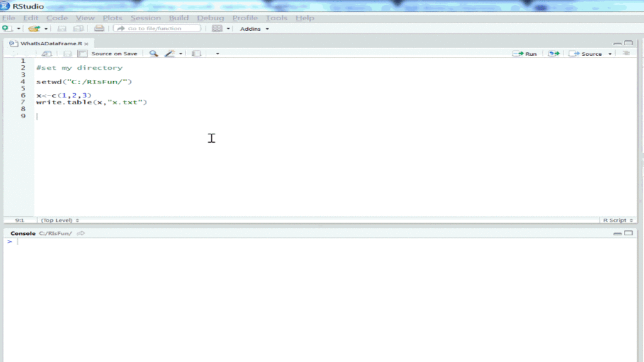This screenshot has height=362, width=644.
Task: Minimize the Console pane
Action: point(618,233)
